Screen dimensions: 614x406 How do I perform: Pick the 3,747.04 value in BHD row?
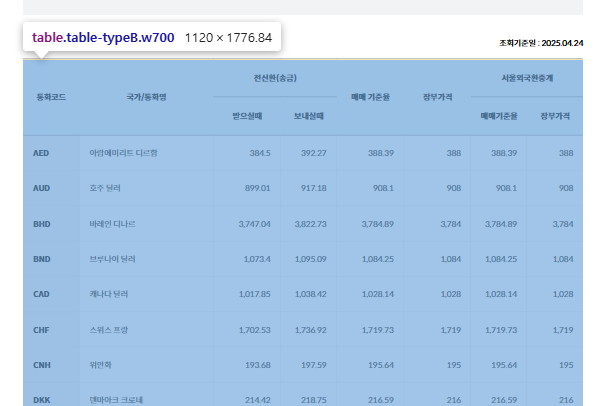[255, 224]
